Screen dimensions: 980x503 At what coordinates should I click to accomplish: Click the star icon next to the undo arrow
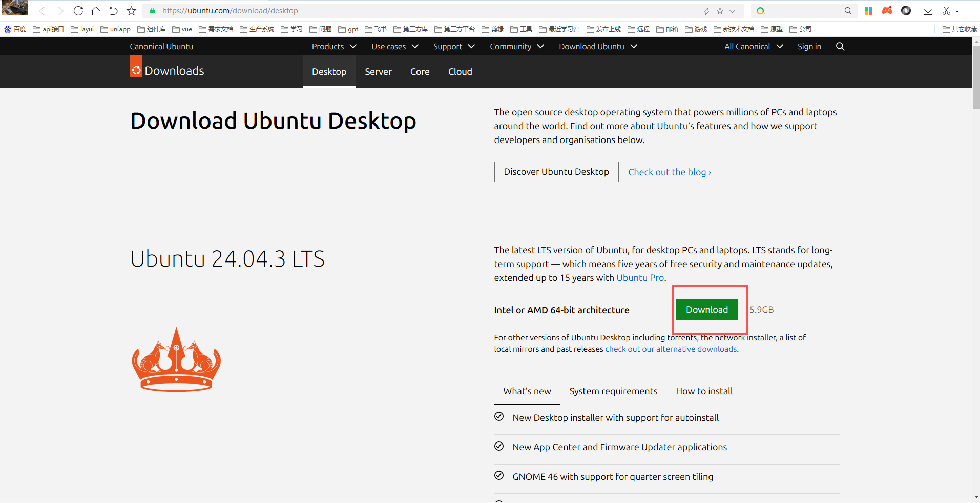point(131,11)
